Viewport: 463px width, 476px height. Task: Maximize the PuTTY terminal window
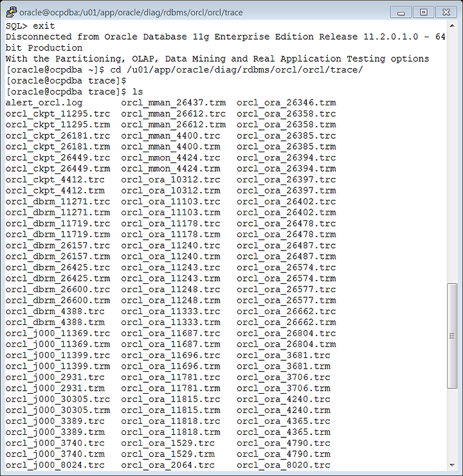point(423,12)
